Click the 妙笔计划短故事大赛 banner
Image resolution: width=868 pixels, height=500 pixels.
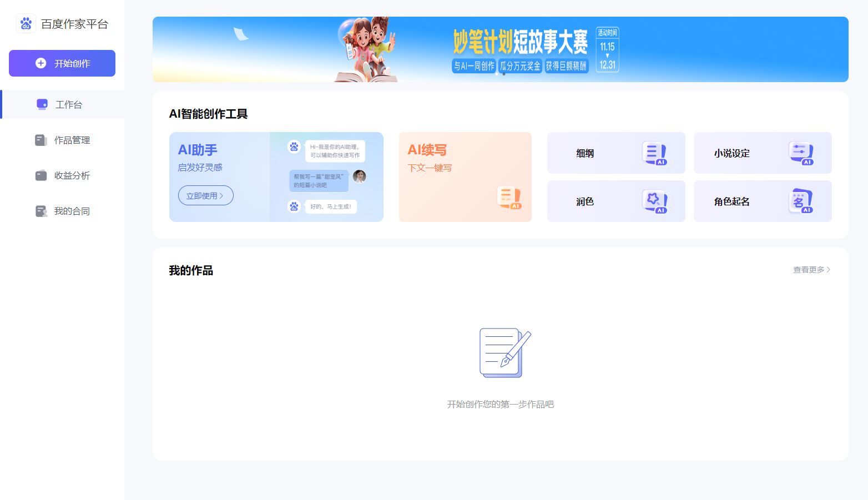click(501, 49)
